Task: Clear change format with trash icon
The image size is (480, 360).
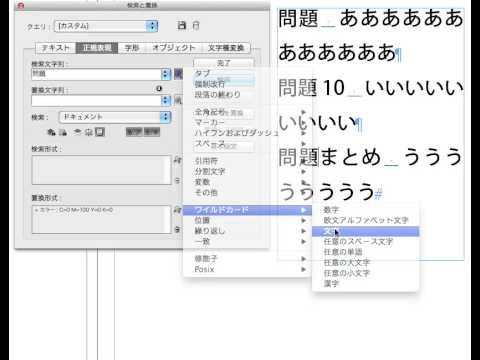Action: tap(177, 230)
